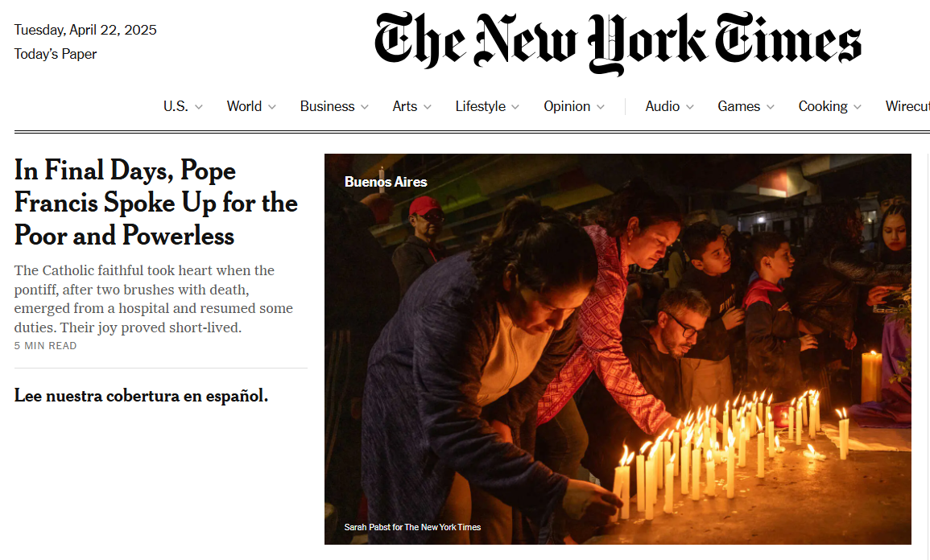Open the Audio dropdown chevron
Image resolution: width=930 pixels, height=560 pixels.
tap(690, 107)
